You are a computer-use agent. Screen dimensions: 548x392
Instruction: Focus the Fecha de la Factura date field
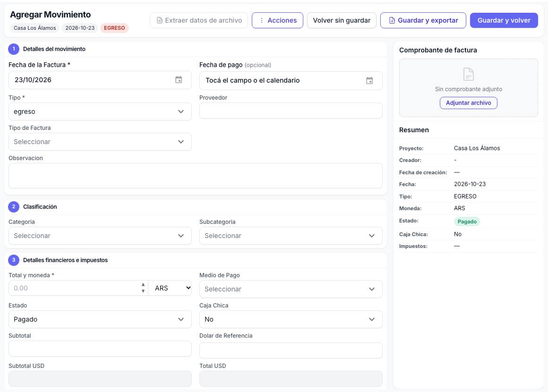pos(100,80)
